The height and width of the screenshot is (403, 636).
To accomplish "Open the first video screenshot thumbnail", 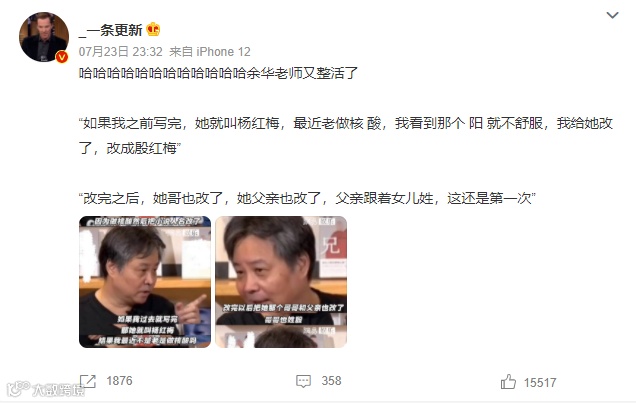I will [x=145, y=282].
